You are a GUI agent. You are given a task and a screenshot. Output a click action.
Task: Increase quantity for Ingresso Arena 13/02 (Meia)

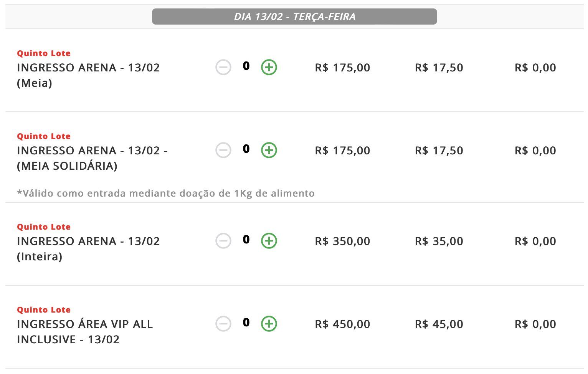pos(269,68)
